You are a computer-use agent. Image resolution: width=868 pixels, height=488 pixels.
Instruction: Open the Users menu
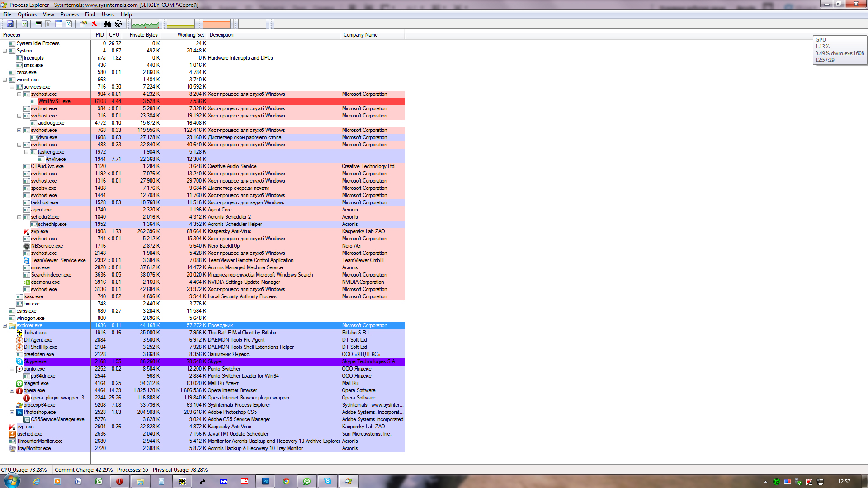[x=108, y=14]
